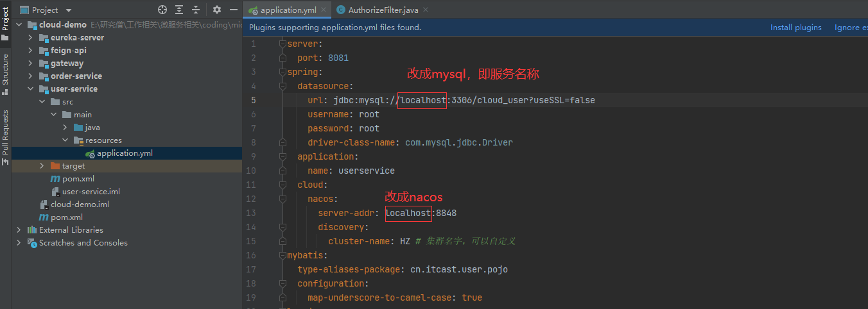Open the Project side tool window tab
The width and height of the screenshot is (868, 309).
[x=5, y=24]
